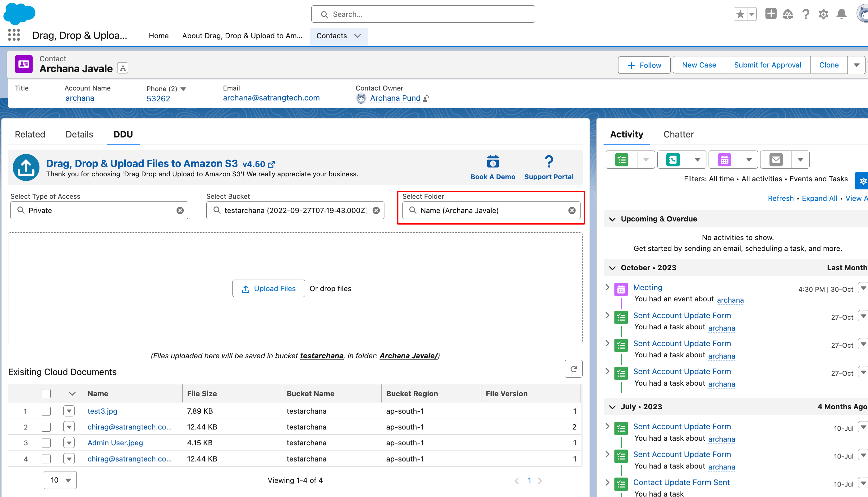The image size is (868, 497).
Task: Open the App Launcher grid icon
Action: [x=14, y=35]
